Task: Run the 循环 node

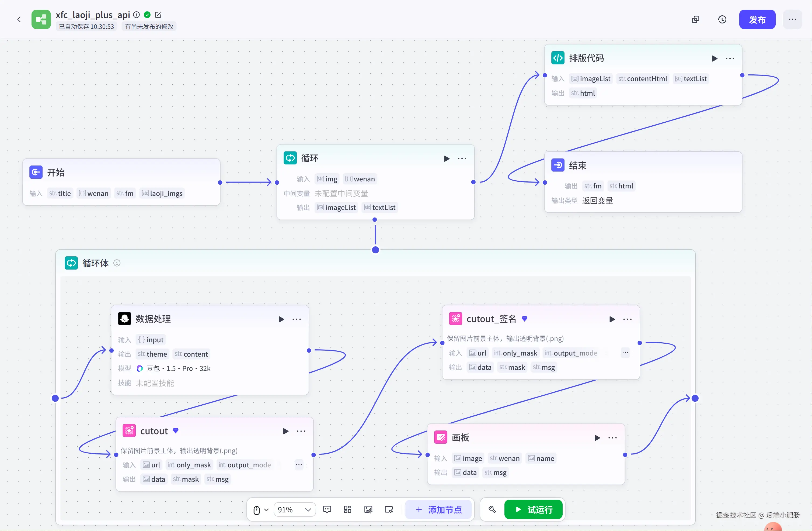Action: tap(447, 158)
